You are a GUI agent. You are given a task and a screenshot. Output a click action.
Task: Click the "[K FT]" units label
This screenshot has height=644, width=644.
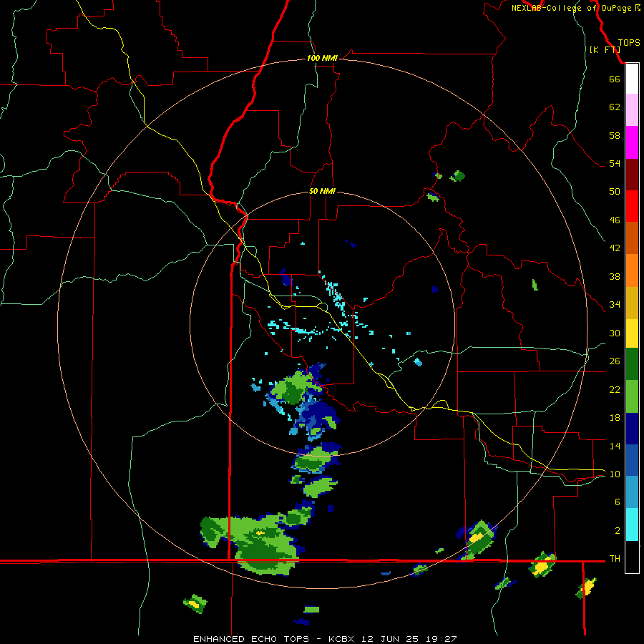(605, 49)
